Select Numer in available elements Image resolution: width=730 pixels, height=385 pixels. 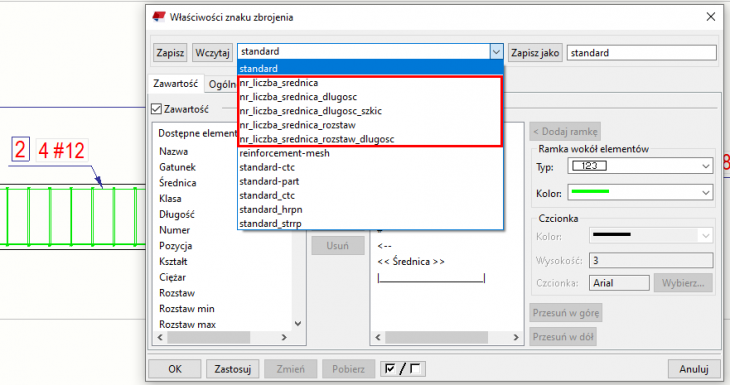coord(175,230)
